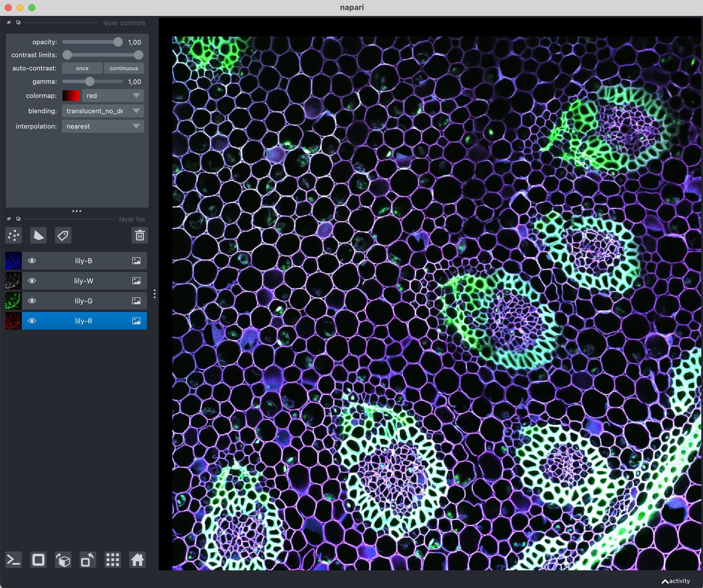
Task: Create a new shapes layer
Action: point(38,235)
